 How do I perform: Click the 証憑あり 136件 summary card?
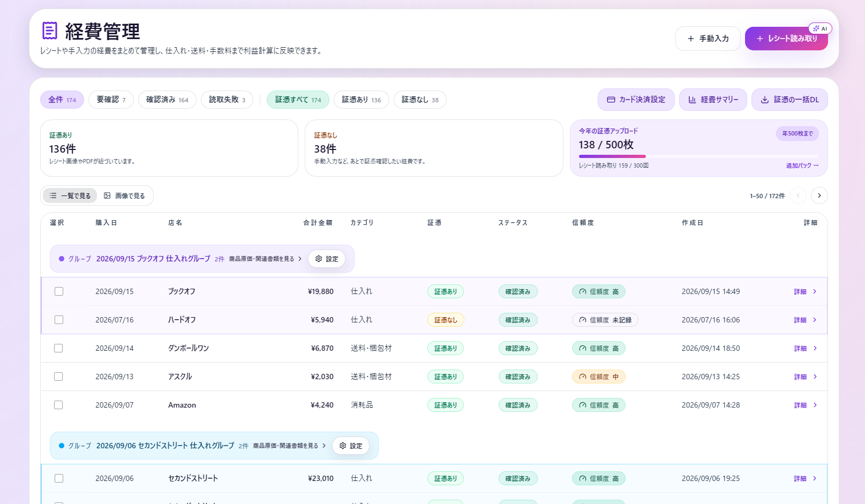click(x=169, y=148)
